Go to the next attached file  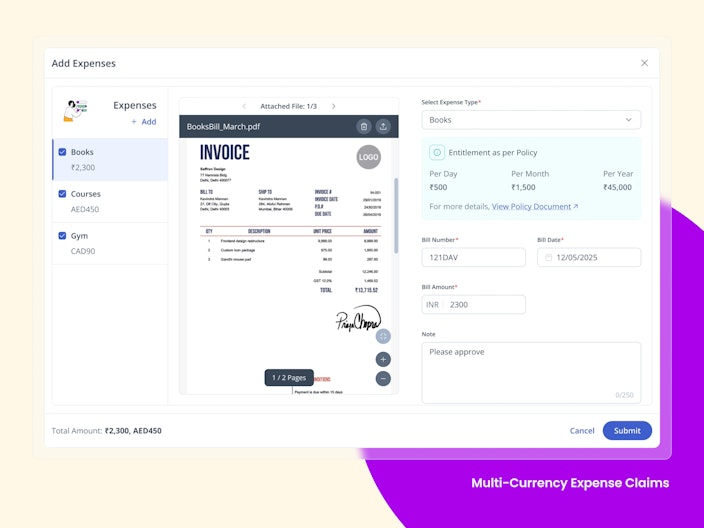[333, 106]
